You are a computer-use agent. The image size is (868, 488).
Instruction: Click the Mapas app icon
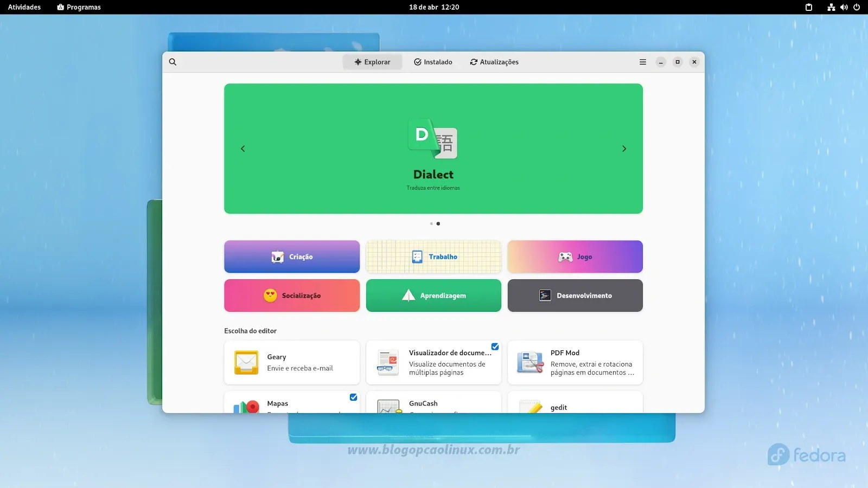click(246, 407)
